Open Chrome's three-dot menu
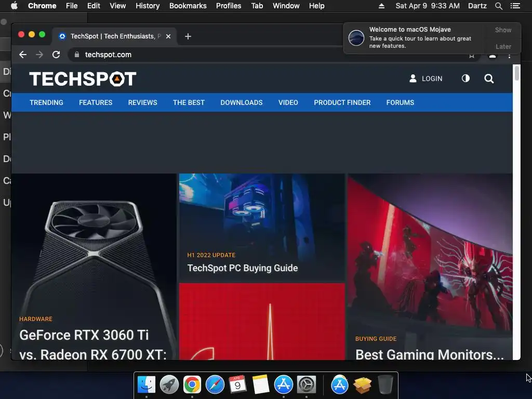 click(x=509, y=56)
